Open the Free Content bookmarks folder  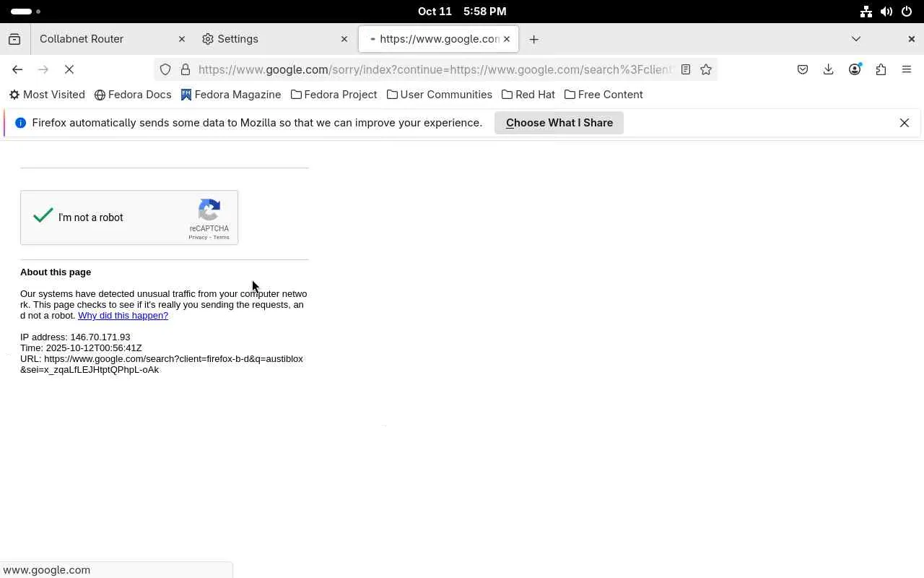click(603, 95)
